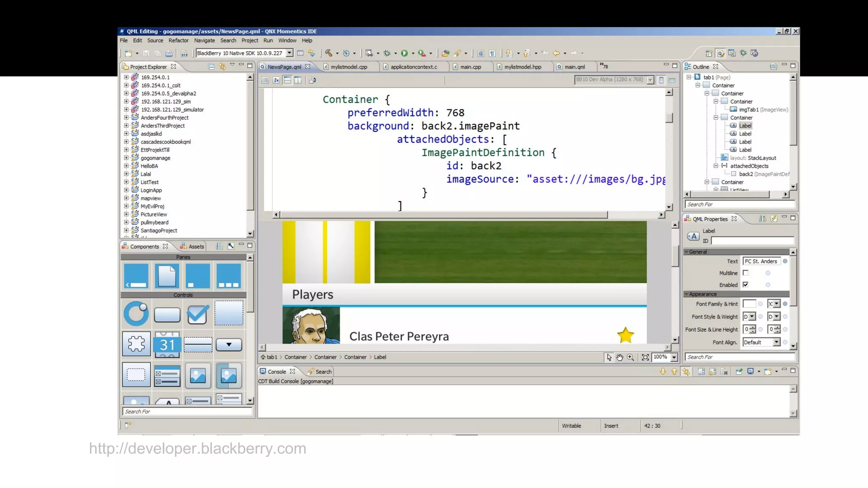Image resolution: width=868 pixels, height=488 pixels.
Task: Click the Open Perspective icon
Action: [x=709, y=53]
